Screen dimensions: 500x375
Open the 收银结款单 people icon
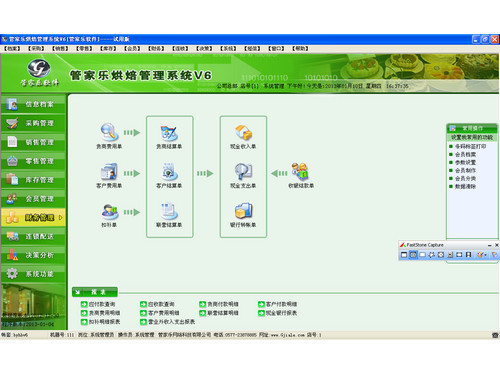coord(300,171)
